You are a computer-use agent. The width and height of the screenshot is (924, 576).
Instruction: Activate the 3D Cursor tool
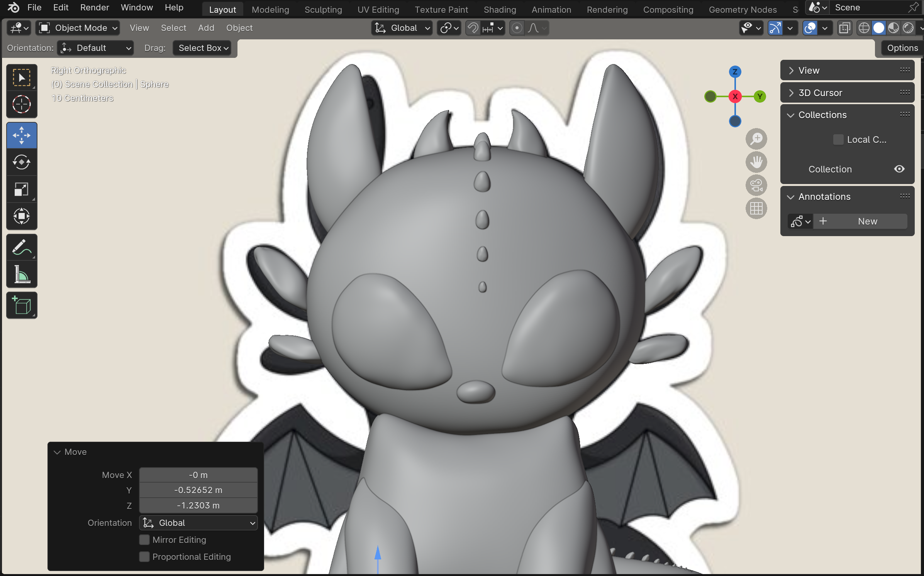[x=22, y=104]
